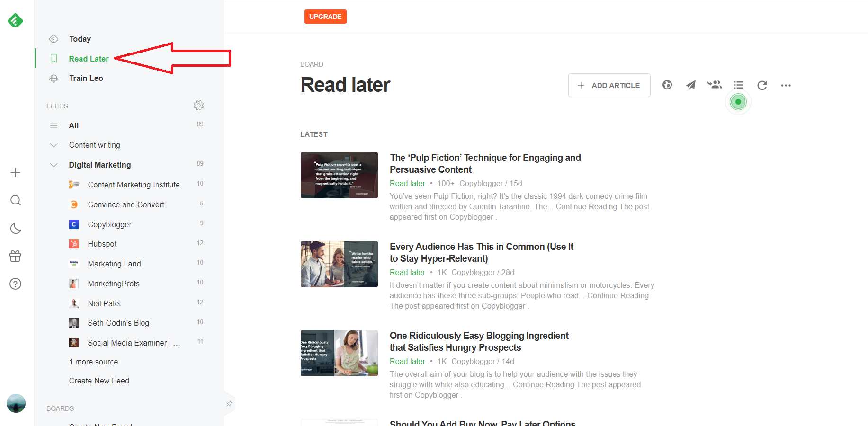Click Create New Feed link
Image resolution: width=868 pixels, height=426 pixels.
[99, 381]
